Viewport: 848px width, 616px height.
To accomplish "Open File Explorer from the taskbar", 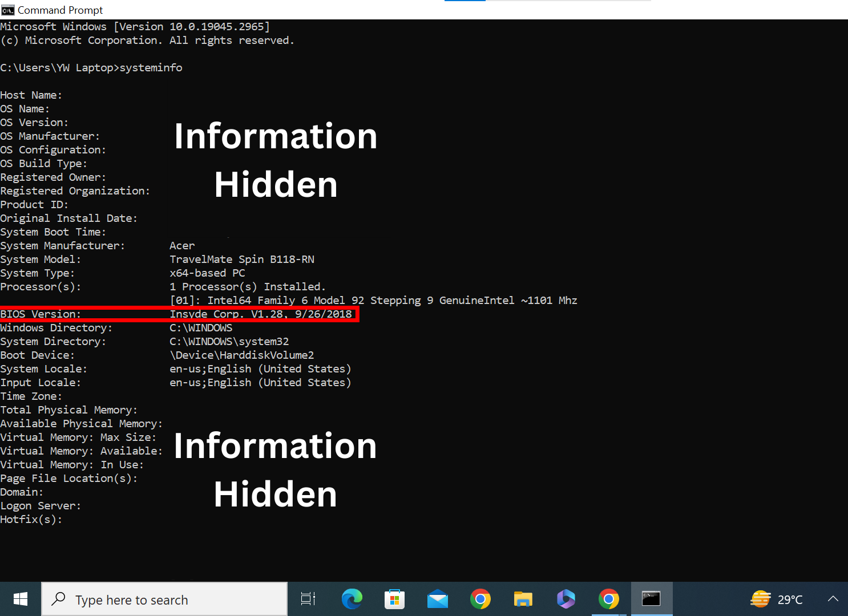I will tap(523, 599).
